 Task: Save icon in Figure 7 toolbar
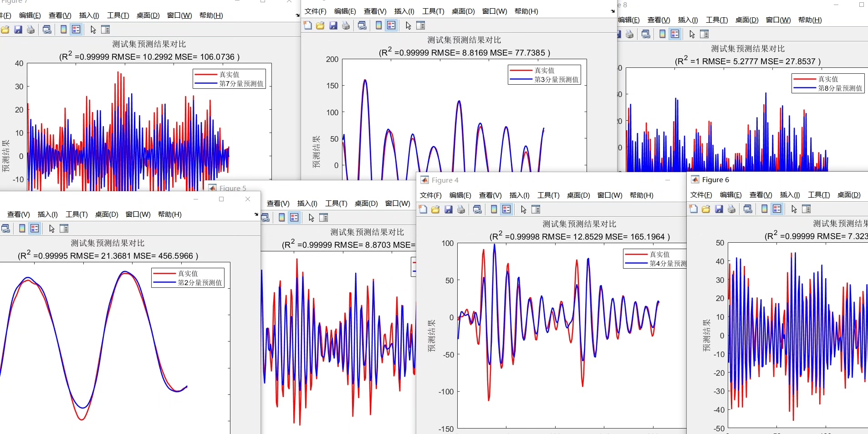18,30
